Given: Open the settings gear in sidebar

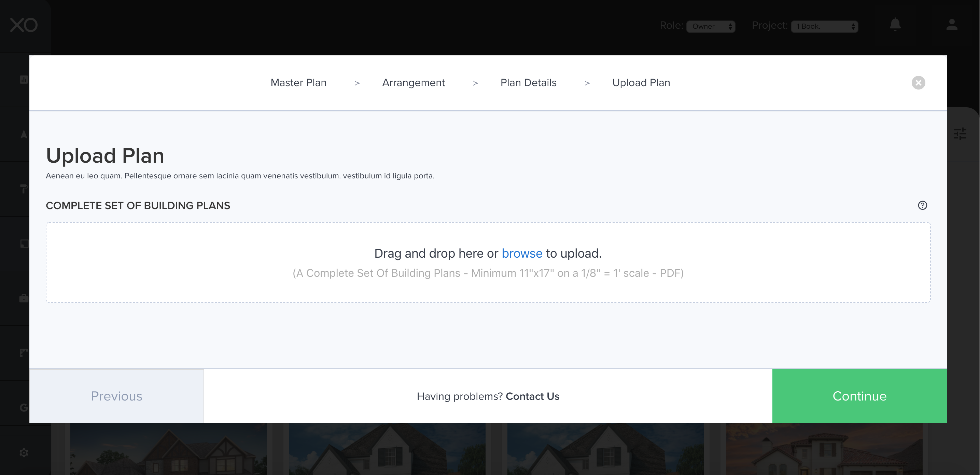Looking at the screenshot, I should pyautogui.click(x=24, y=452).
